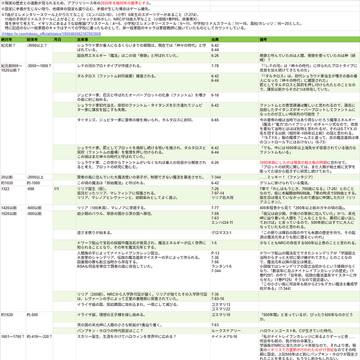The width and height of the screenshot is (360, 360).
Task: Select the cell reading 7-77
Action: [x=234, y=207]
